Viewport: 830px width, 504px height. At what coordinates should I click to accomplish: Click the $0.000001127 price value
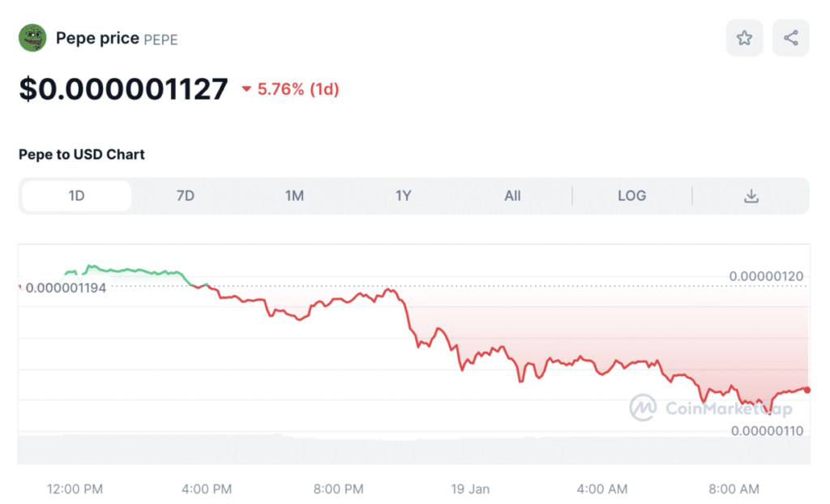(x=123, y=89)
